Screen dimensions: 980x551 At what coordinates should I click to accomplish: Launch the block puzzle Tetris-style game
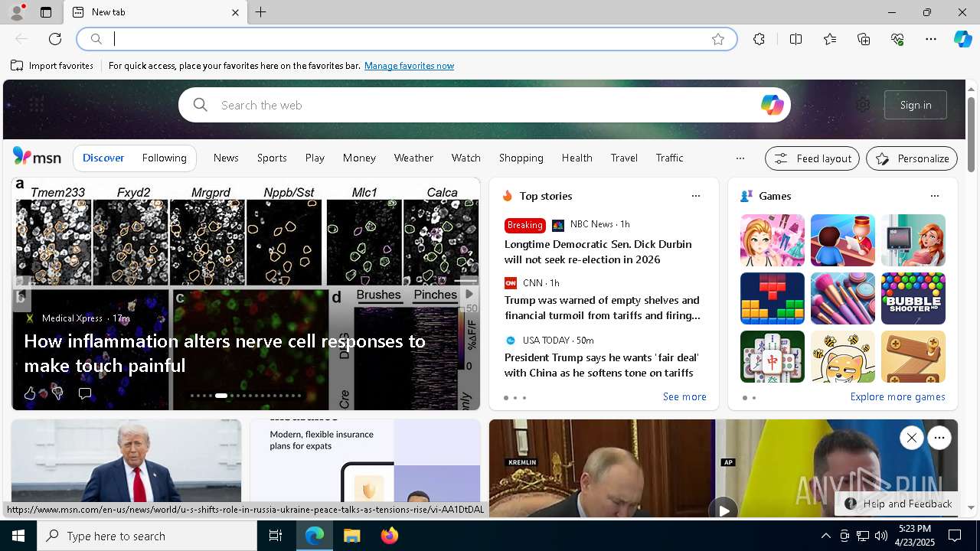point(772,298)
